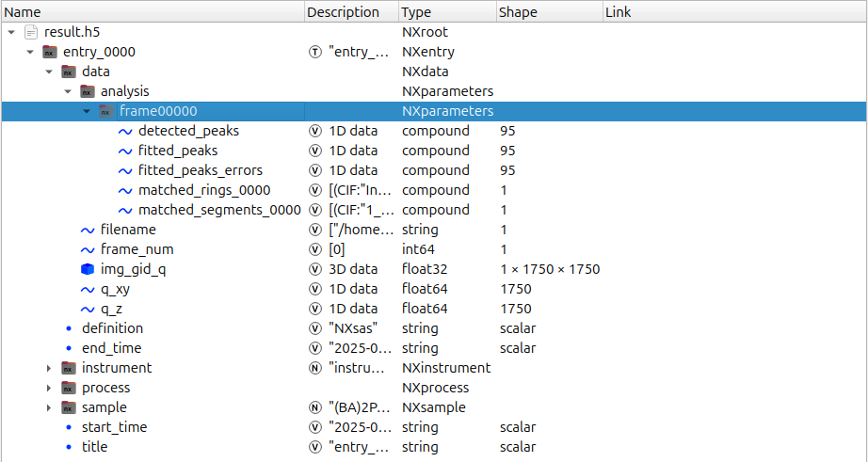Click the end_time scalar dot icon
This screenshot has height=462, width=868.
click(x=69, y=348)
